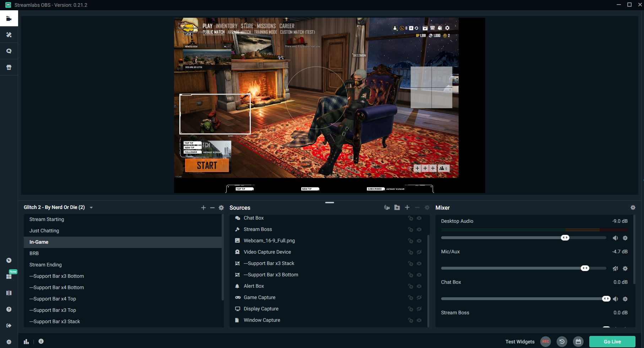The image size is (644, 348).
Task: Toggle visibility of Chat Box source
Action: (419, 218)
